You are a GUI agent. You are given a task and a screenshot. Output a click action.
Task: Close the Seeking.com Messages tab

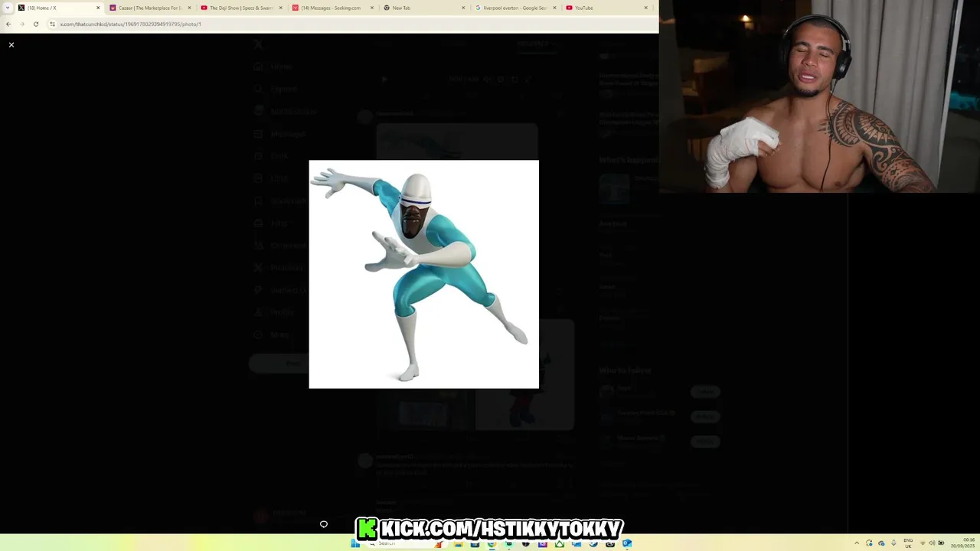click(x=372, y=8)
